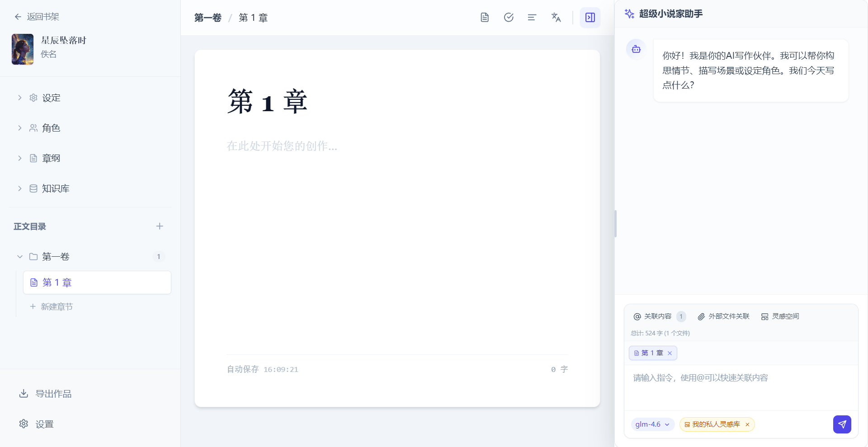Open the glm-4.6 model dropdown
The image size is (868, 447).
652,424
